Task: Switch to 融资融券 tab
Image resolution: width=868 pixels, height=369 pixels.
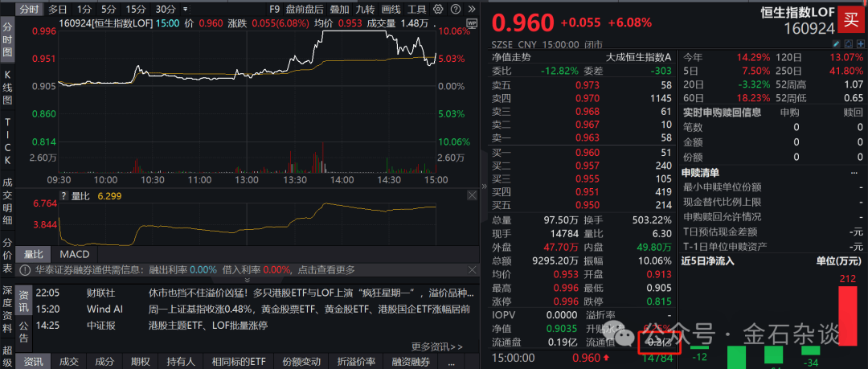Action: click(410, 362)
